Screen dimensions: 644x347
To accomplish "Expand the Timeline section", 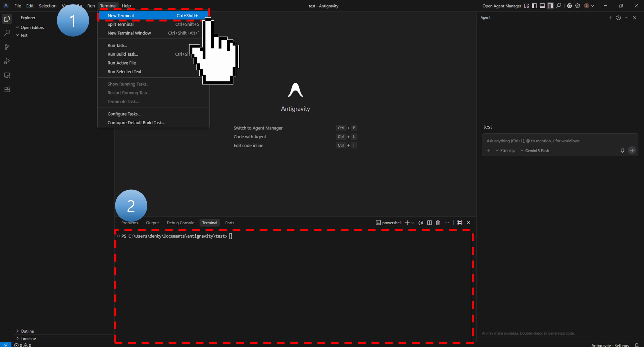I will pos(28,338).
